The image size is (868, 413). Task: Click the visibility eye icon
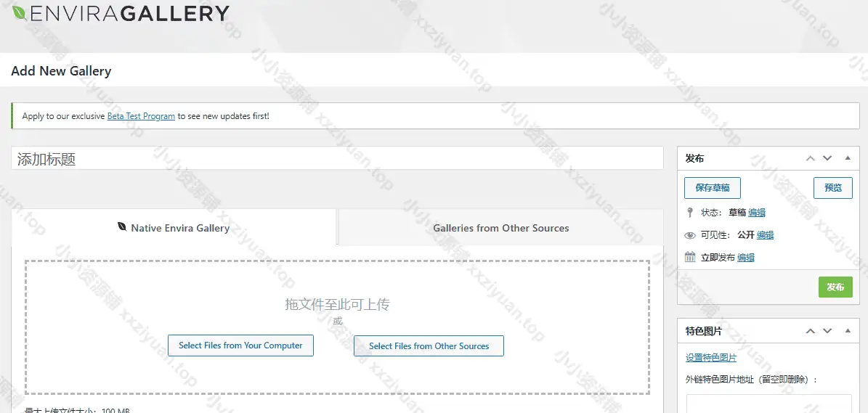690,235
